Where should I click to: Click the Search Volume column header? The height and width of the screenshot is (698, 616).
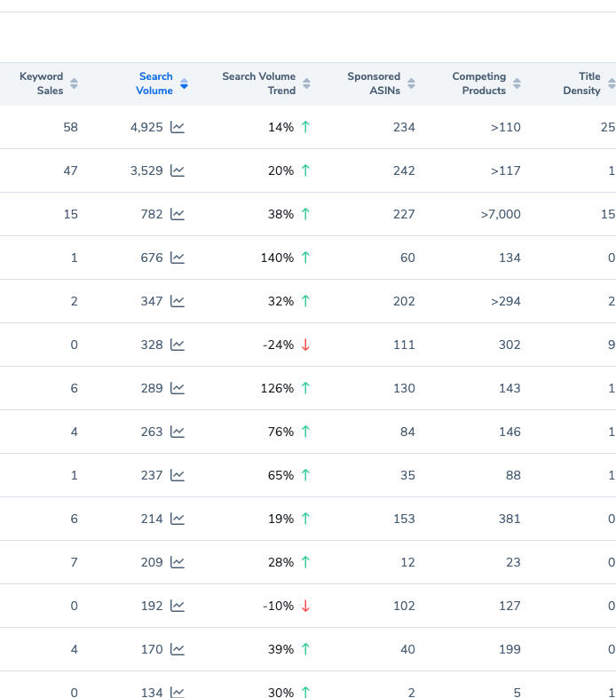(x=154, y=83)
